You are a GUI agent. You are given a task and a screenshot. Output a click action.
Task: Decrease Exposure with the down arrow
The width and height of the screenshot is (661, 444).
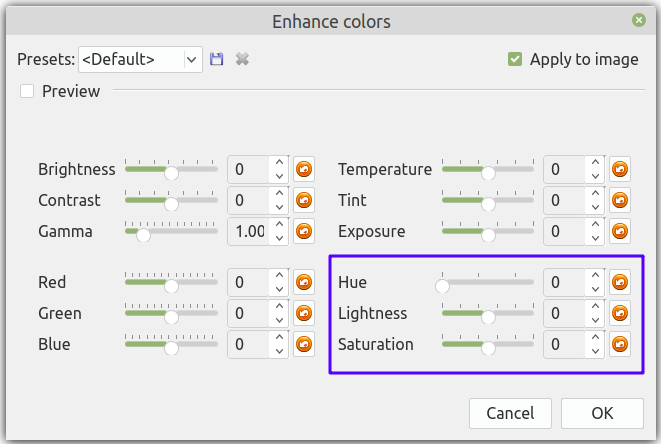click(595, 238)
